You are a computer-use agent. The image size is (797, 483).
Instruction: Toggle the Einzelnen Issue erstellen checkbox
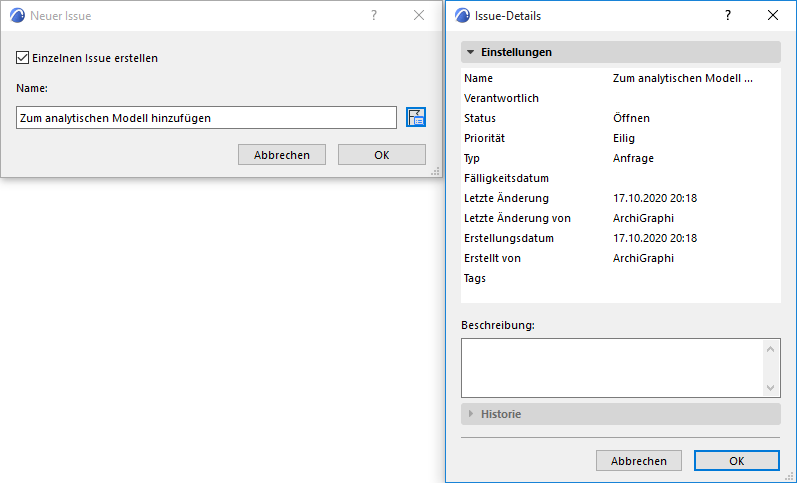point(23,58)
